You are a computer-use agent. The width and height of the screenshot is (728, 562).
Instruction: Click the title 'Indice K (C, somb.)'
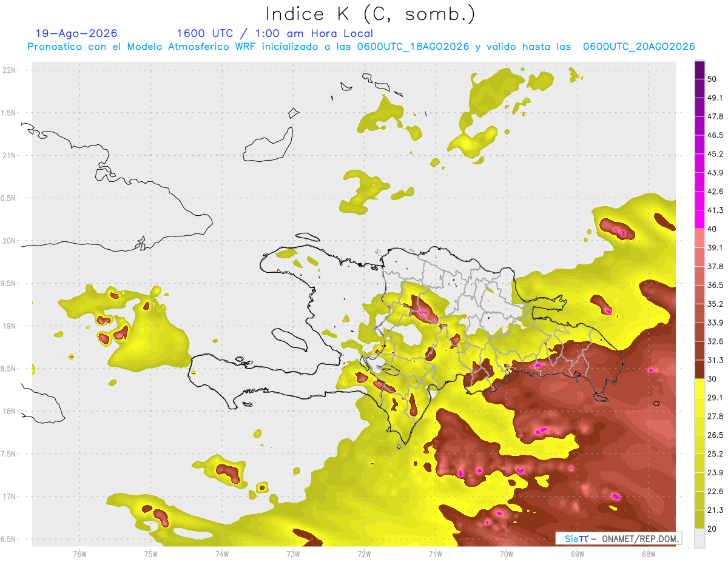[371, 14]
